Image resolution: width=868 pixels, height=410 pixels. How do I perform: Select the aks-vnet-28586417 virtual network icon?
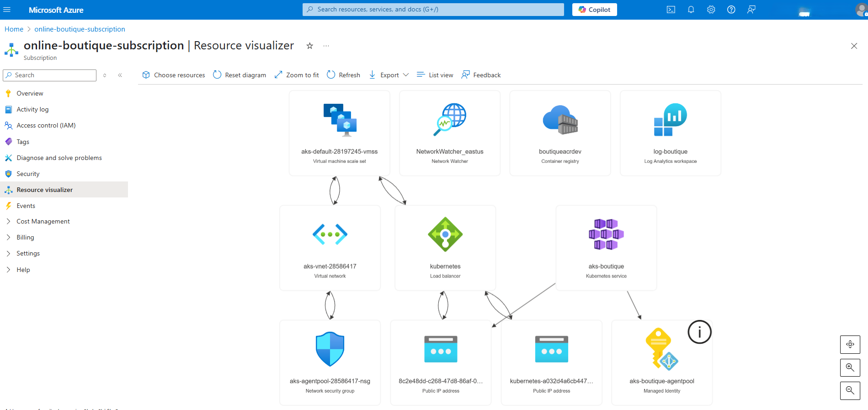[330, 234]
